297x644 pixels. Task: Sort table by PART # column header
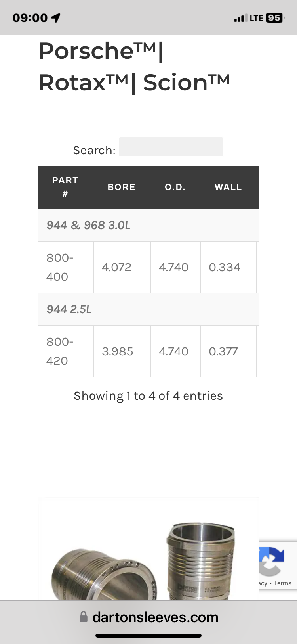(65, 187)
